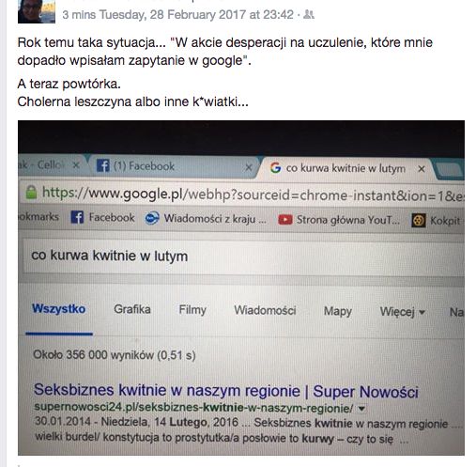The height and width of the screenshot is (467, 476).
Task: Click the friends audience icon beside timestamp
Action: 309,14
